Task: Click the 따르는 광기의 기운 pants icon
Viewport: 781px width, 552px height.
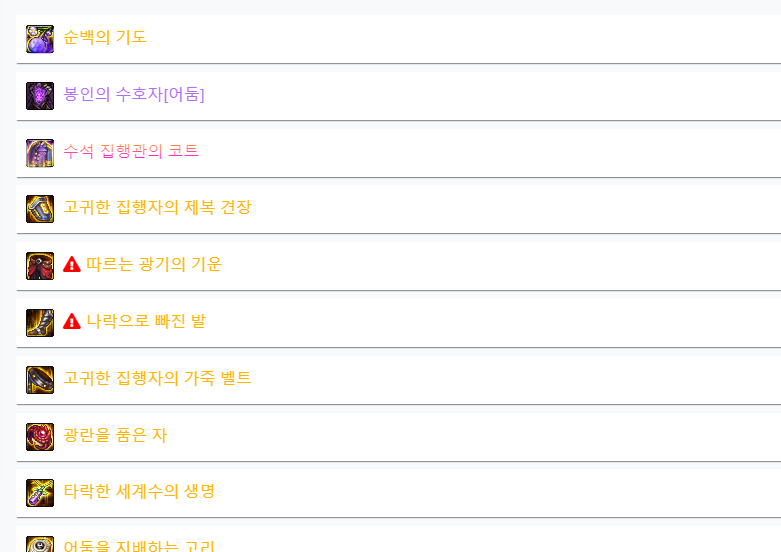Action: pyautogui.click(x=40, y=266)
